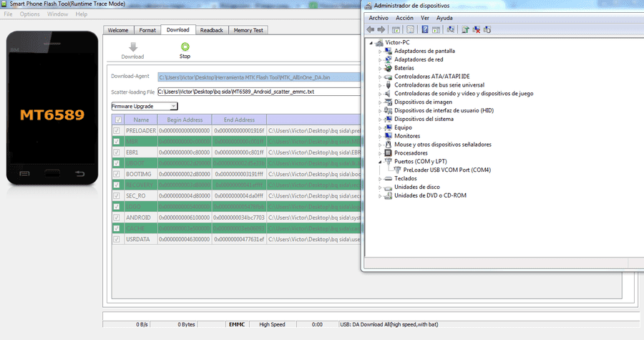Click the Unidades de disco icon

[x=388, y=188]
